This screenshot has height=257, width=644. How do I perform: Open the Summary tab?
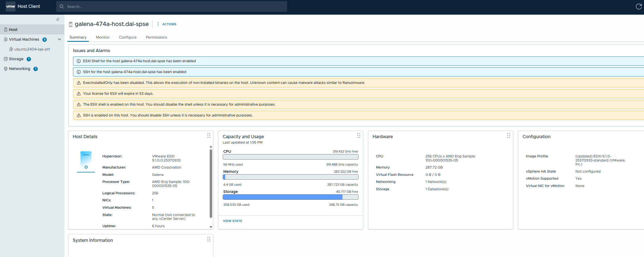pyautogui.click(x=78, y=37)
